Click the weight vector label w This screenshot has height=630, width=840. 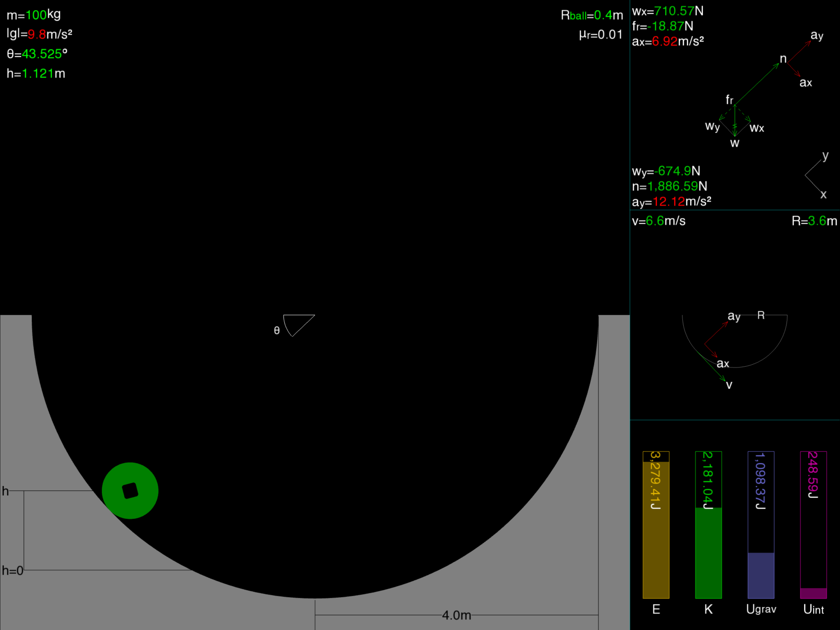click(735, 143)
